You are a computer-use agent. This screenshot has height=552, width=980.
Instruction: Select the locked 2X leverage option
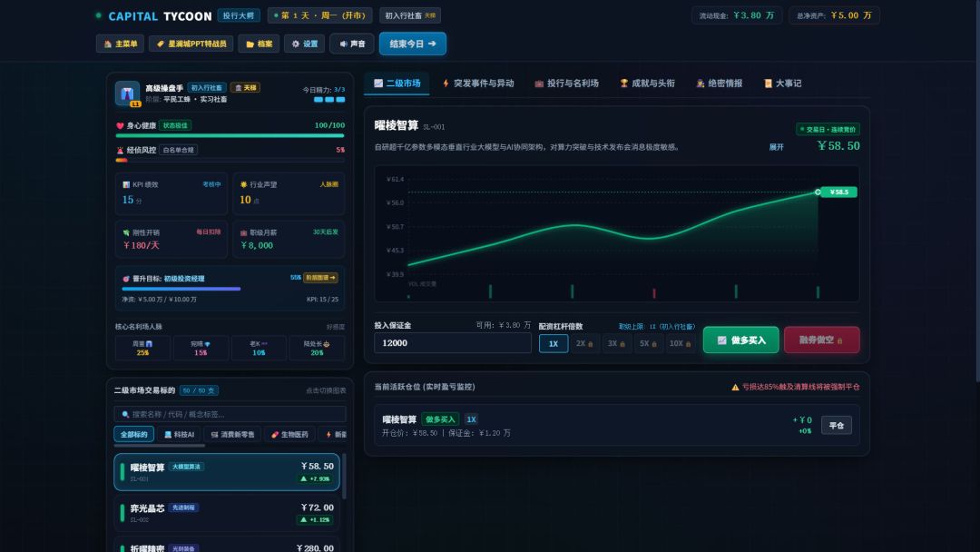coord(584,343)
